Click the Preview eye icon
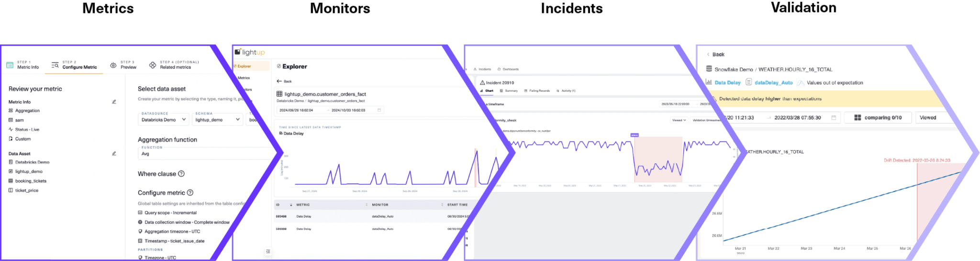The height and width of the screenshot is (261, 980). (113, 65)
